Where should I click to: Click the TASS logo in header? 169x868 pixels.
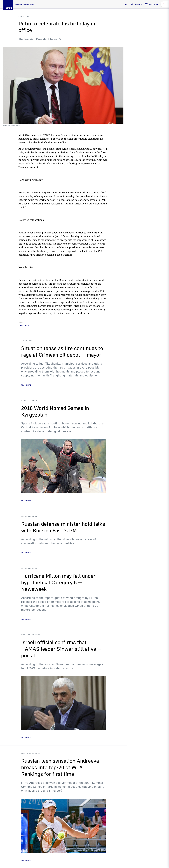pos(8,5)
